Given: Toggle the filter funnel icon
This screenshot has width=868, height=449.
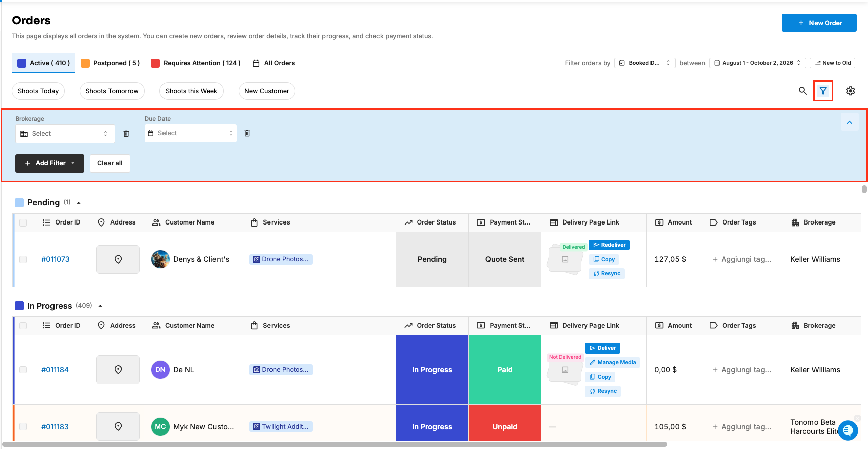Looking at the screenshot, I should pyautogui.click(x=823, y=91).
